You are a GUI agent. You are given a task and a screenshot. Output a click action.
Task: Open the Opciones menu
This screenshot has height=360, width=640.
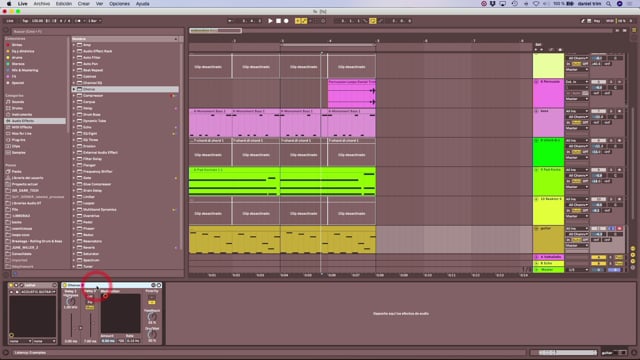(x=119, y=4)
